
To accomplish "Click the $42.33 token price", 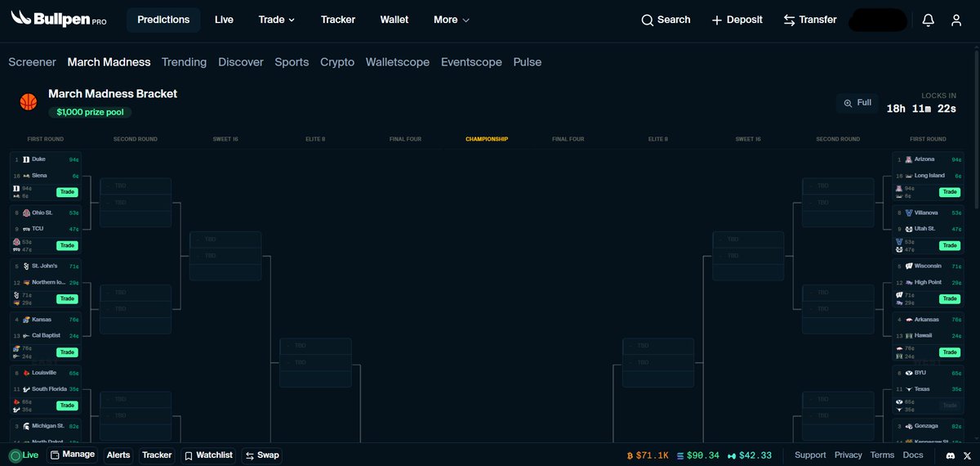I will 750,455.
